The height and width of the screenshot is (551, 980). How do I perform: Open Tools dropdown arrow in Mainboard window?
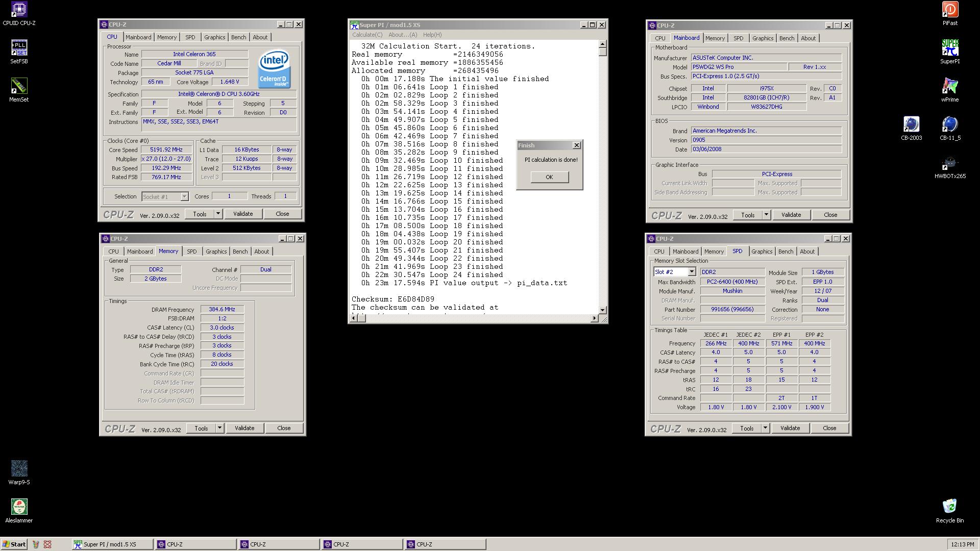[x=766, y=215]
